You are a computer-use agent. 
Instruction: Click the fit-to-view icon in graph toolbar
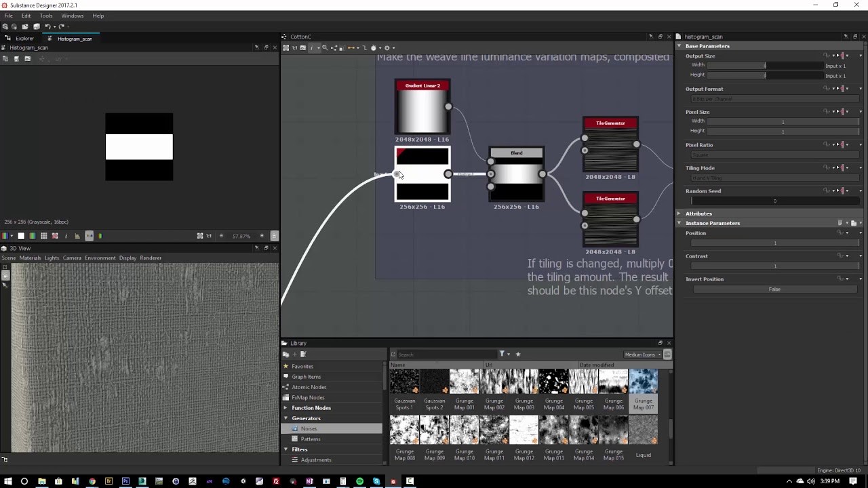coord(285,48)
